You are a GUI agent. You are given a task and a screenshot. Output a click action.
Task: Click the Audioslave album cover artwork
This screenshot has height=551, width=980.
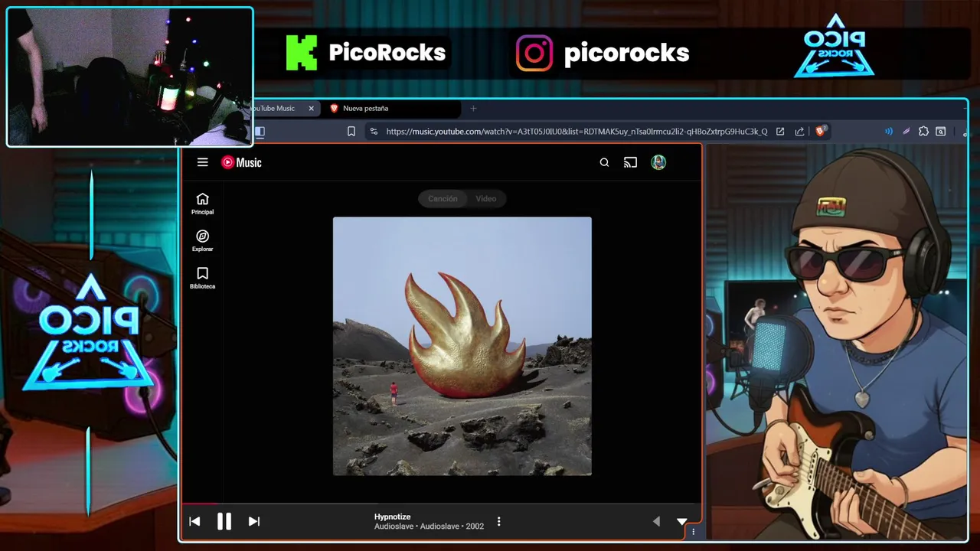click(x=462, y=346)
